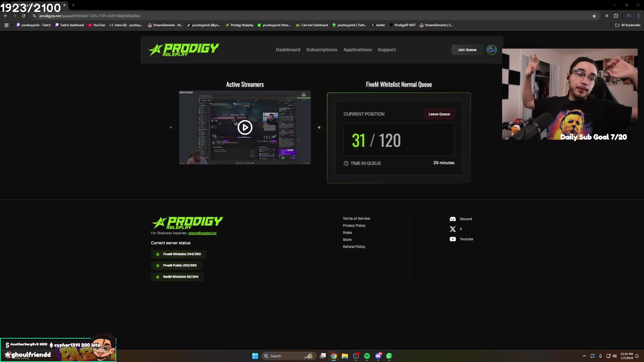This screenshot has height=362, width=644.
Task: Open the Privacy Policy link
Action: 354,226
